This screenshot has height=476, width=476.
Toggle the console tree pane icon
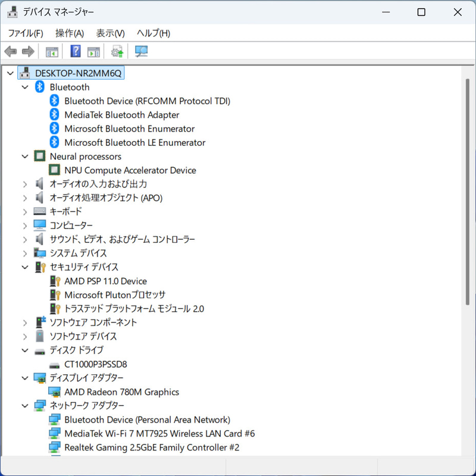click(51, 51)
